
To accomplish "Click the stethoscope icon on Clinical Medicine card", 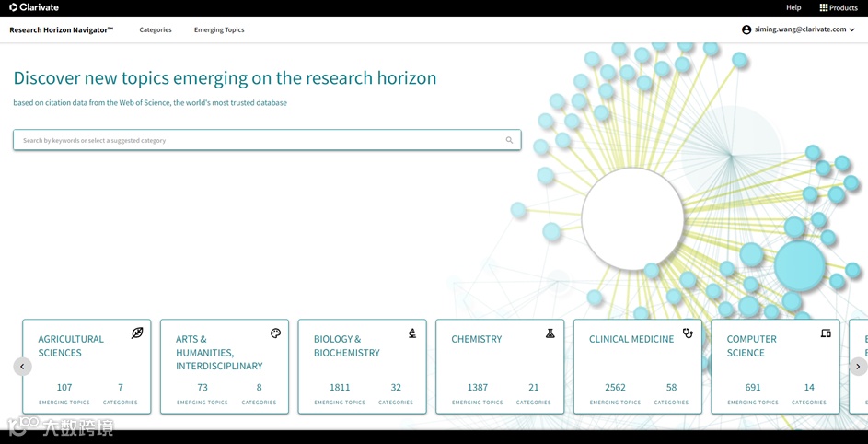I will coord(689,333).
